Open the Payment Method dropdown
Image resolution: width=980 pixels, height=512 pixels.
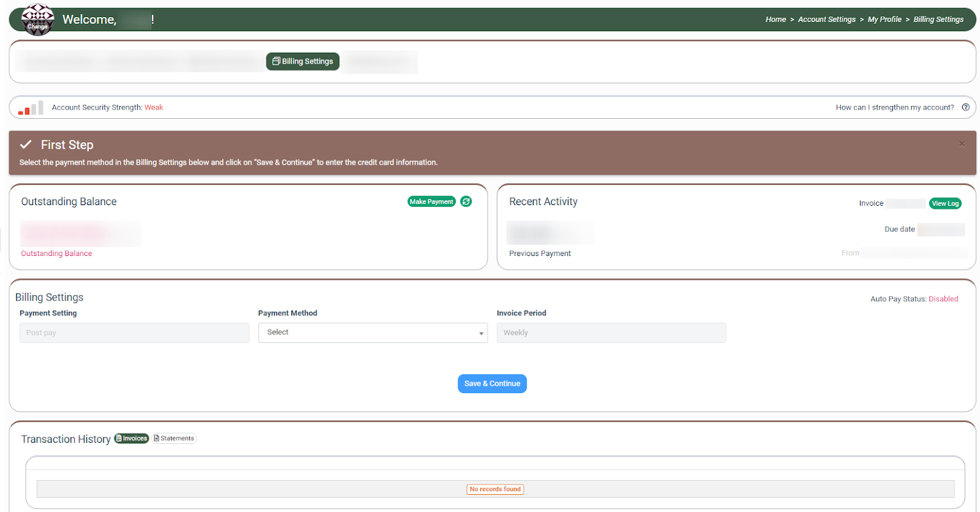click(372, 333)
